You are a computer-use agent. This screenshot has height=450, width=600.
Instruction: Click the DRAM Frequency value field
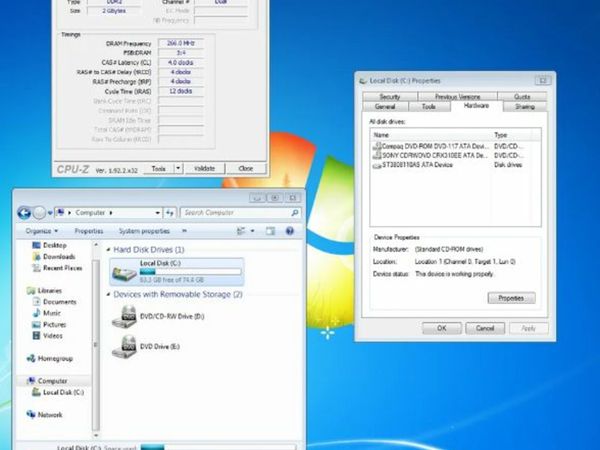click(x=181, y=43)
